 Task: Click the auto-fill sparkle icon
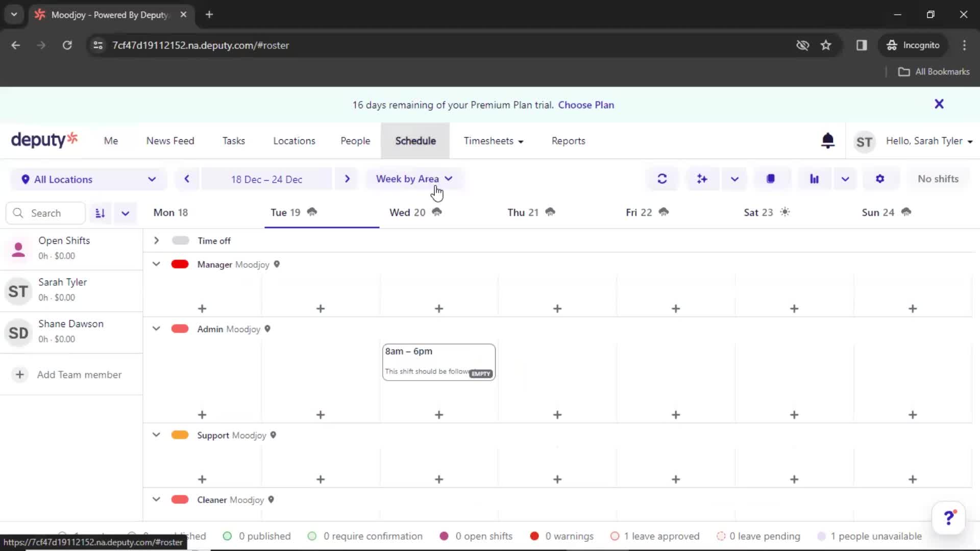coord(702,179)
